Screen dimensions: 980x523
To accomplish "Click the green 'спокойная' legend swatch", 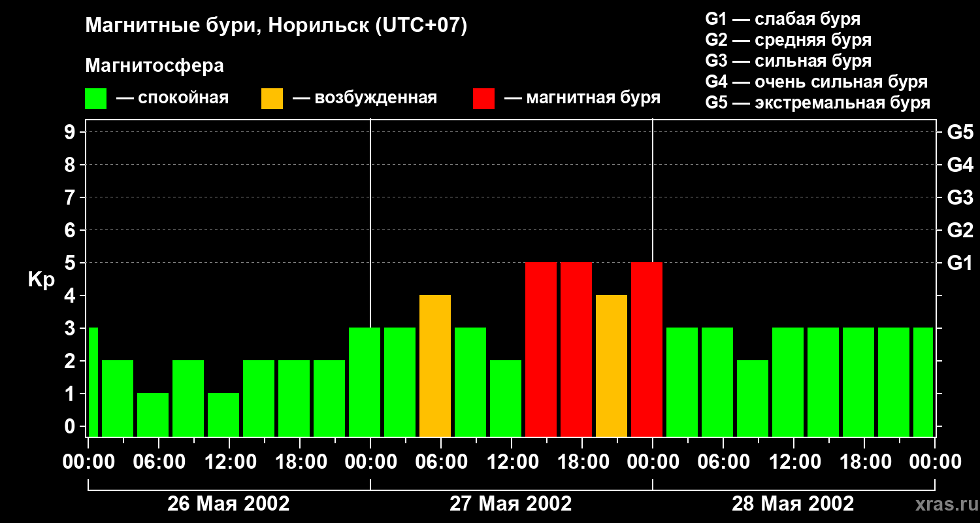I will [96, 99].
